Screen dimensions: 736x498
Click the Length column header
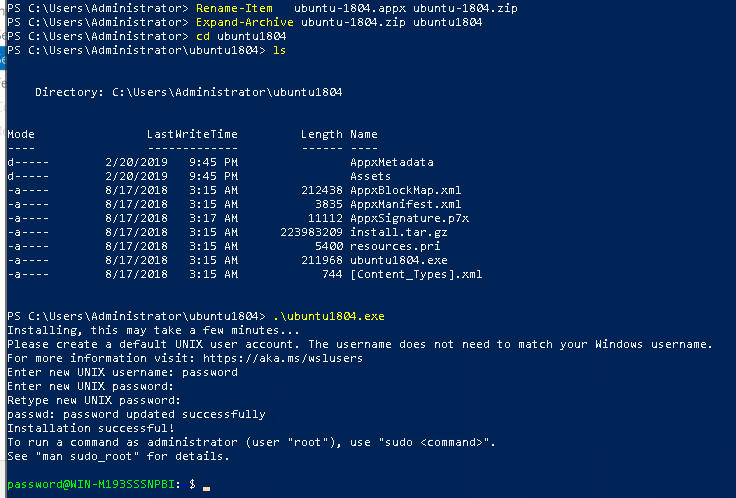pyautogui.click(x=322, y=133)
